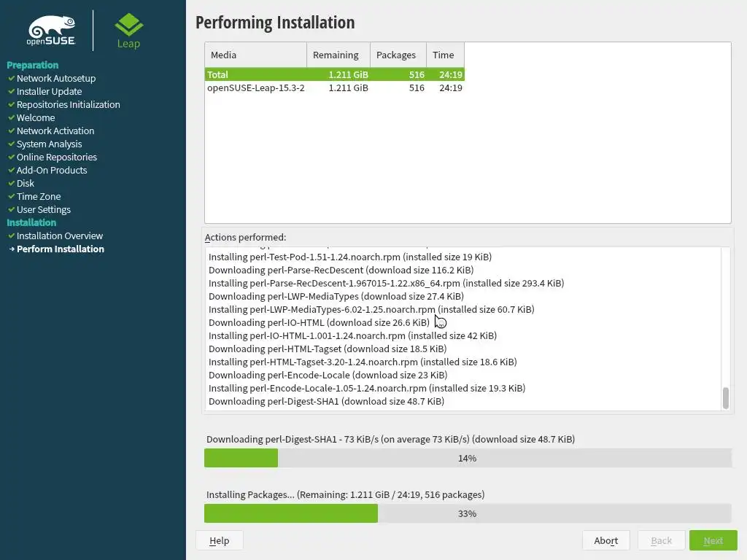Click the openSUSE chameleon logo
The height and width of the screenshot is (560, 747).
[51, 31]
